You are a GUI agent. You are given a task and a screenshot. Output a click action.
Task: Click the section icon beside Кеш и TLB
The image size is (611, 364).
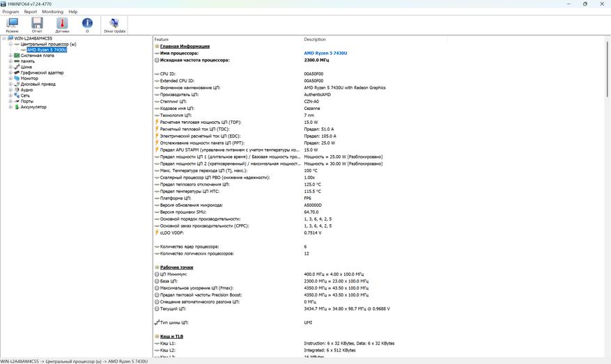[157, 336]
